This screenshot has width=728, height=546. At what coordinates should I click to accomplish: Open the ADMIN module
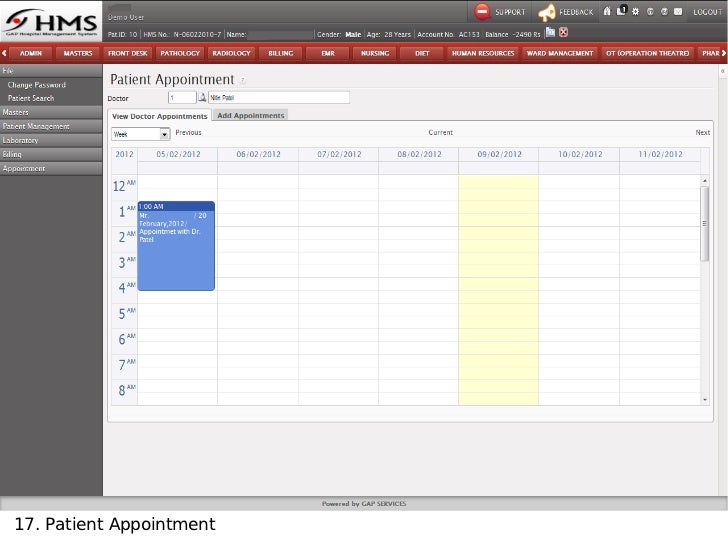pos(31,53)
